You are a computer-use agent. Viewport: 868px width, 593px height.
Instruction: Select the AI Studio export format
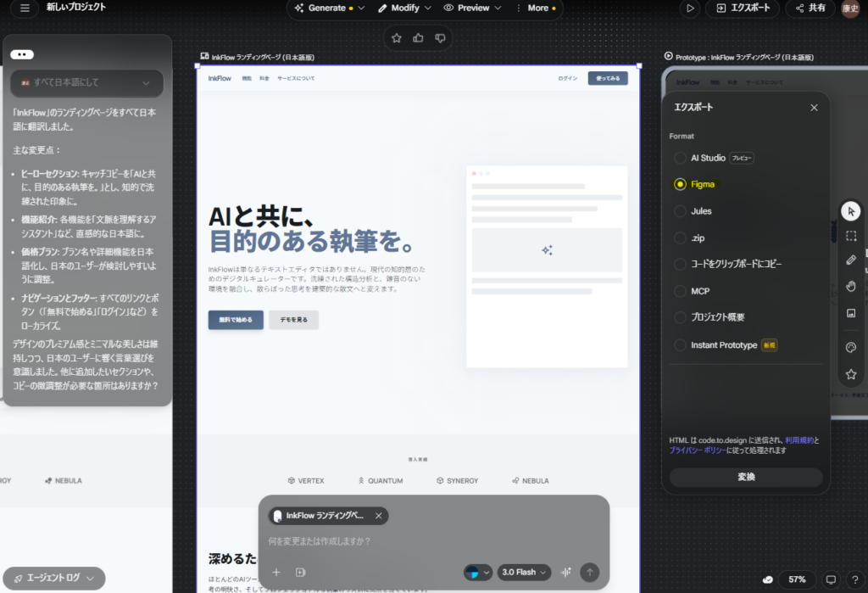point(680,158)
